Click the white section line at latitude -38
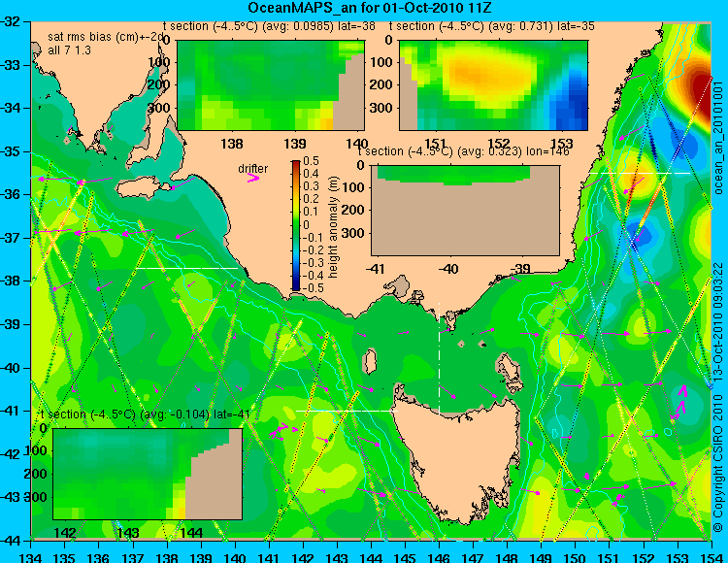 186,268
